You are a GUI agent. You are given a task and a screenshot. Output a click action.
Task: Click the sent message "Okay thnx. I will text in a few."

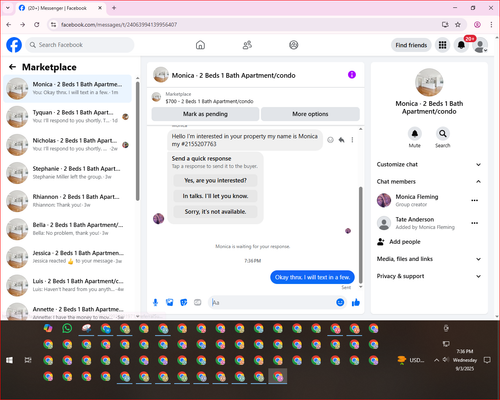pyautogui.click(x=312, y=277)
